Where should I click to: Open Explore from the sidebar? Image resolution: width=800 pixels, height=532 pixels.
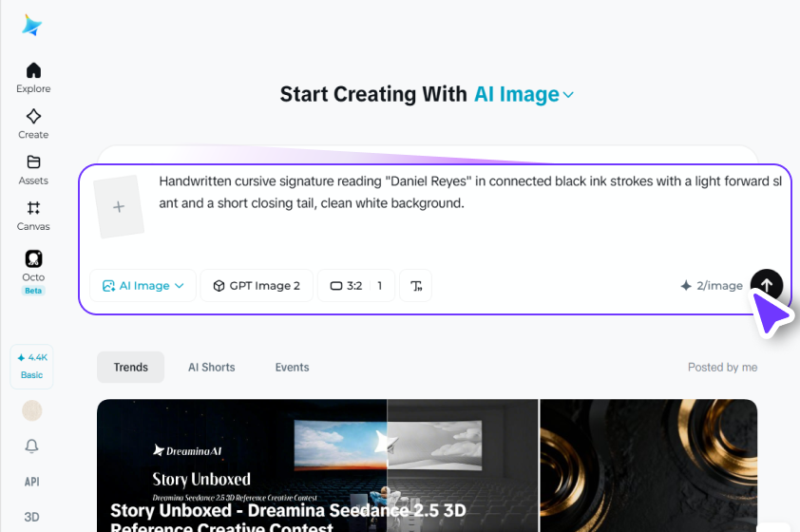point(33,78)
